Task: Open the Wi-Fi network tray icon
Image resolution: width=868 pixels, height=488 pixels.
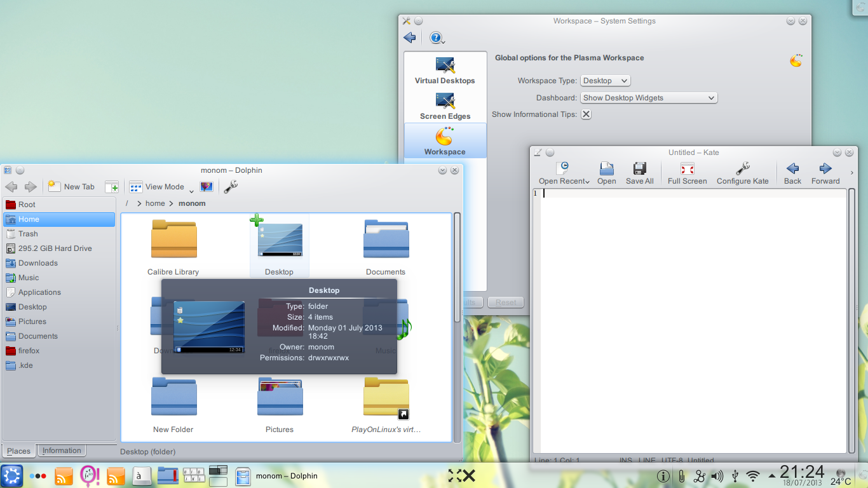Action: pos(753,476)
